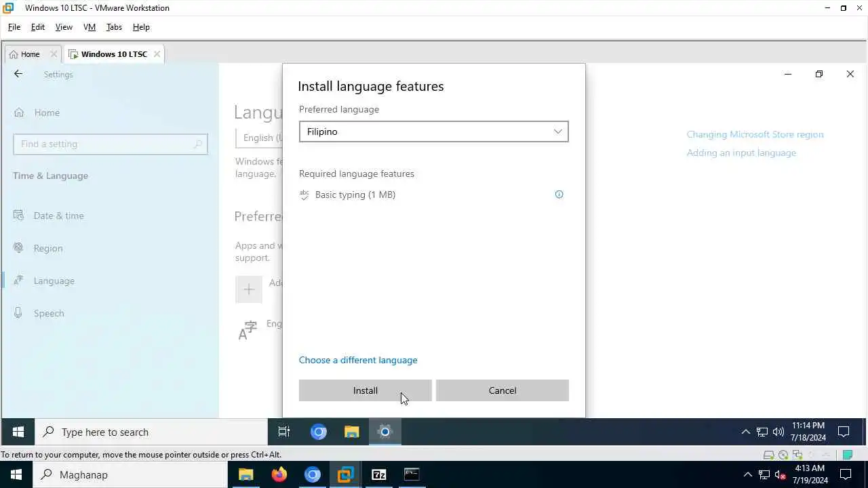Open 'Adding an input language' help link
This screenshot has width=868, height=488.
[x=741, y=152]
